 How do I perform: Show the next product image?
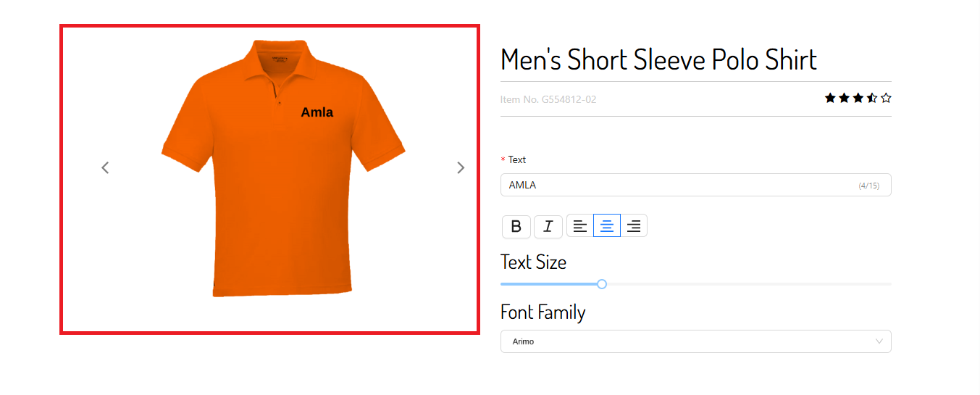coord(461,167)
